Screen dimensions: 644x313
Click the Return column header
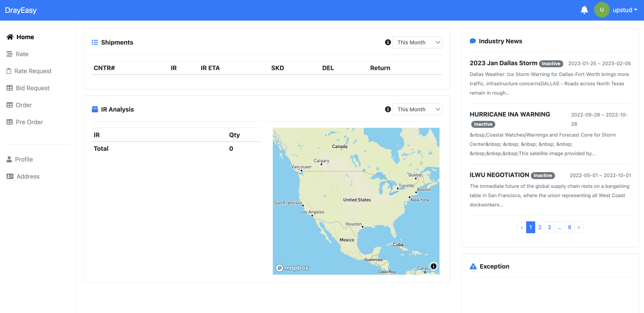tap(380, 68)
